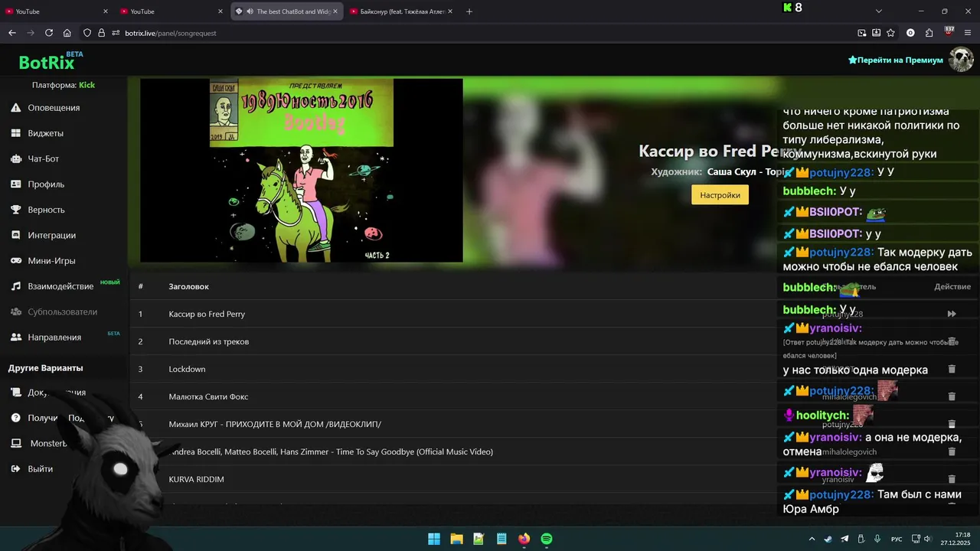
Task: Delete KURVA RIDDIM from the queue
Action: [x=952, y=479]
